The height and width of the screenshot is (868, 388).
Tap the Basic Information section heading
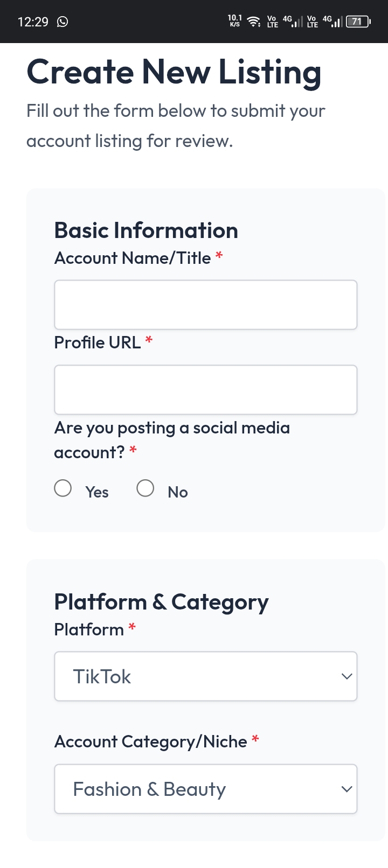coord(146,230)
